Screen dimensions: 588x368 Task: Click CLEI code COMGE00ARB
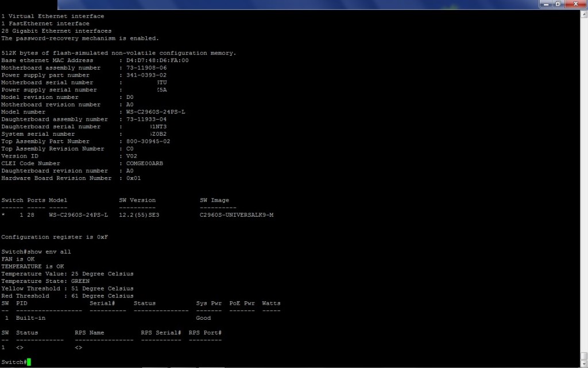[x=144, y=164]
